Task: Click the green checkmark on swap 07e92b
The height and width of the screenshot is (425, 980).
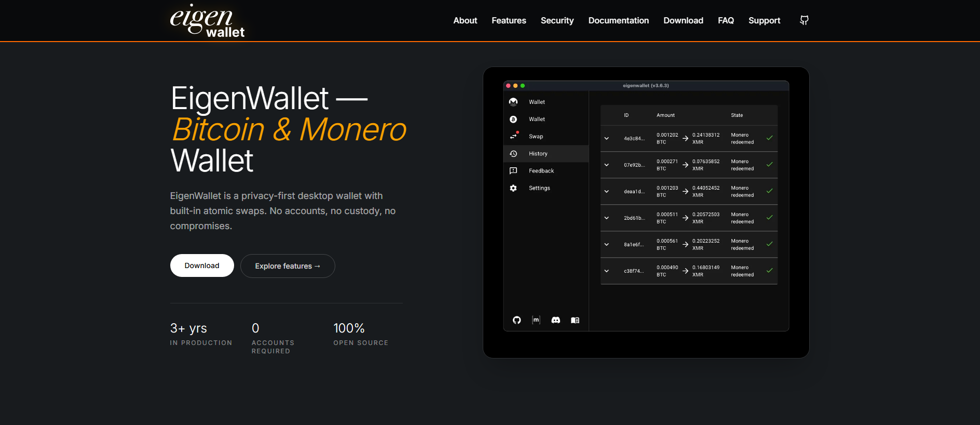Action: click(x=770, y=165)
